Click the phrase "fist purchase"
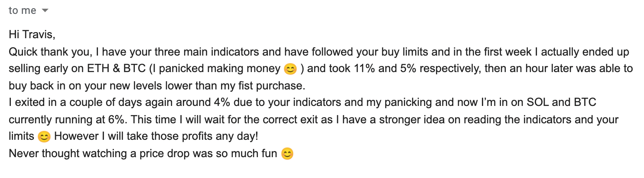This screenshot has height=178, width=644. click(x=273, y=86)
